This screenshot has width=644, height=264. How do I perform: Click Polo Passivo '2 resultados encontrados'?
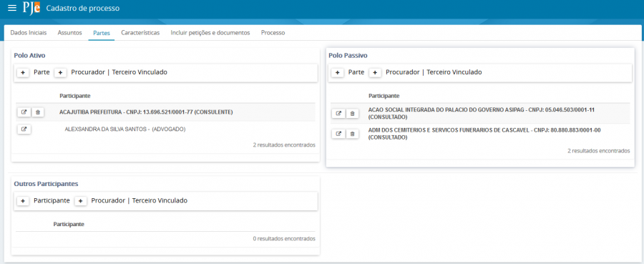click(x=599, y=151)
